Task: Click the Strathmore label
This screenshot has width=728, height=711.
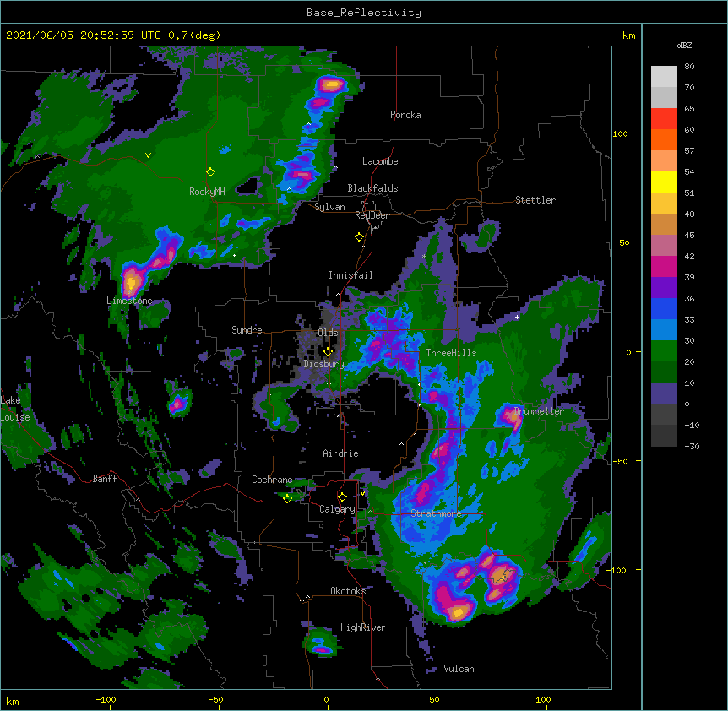Action: 437,513
